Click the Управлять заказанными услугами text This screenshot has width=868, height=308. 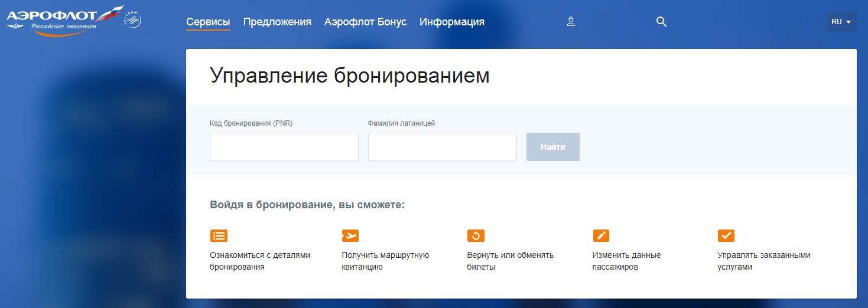coord(763,261)
